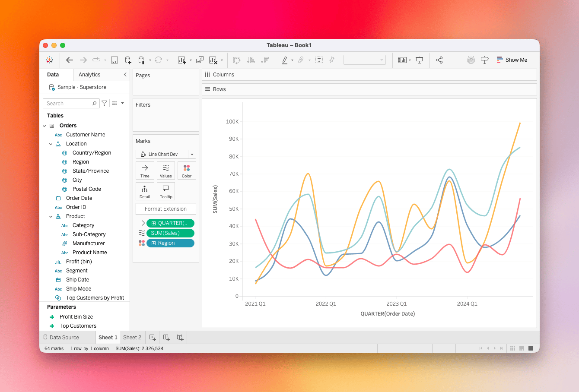Click the Filter fields funnel icon

click(105, 103)
